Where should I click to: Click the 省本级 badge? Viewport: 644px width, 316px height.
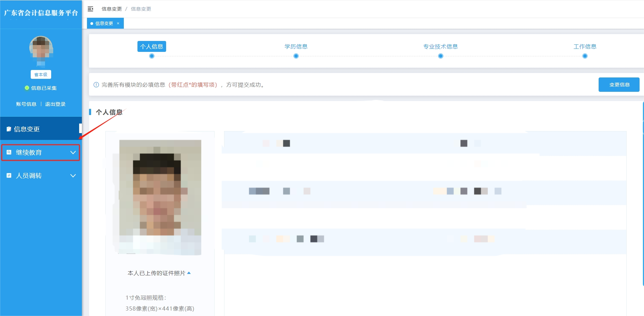coord(41,74)
